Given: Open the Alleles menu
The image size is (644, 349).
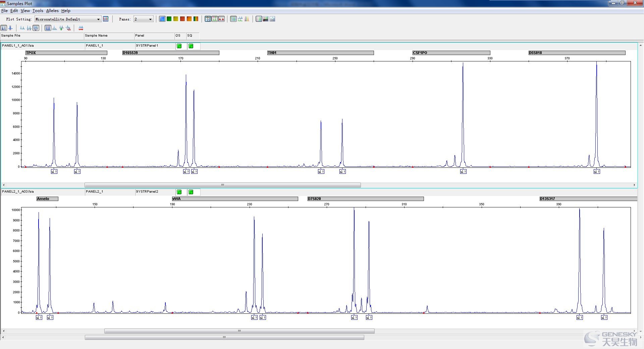Looking at the screenshot, I should click(52, 11).
